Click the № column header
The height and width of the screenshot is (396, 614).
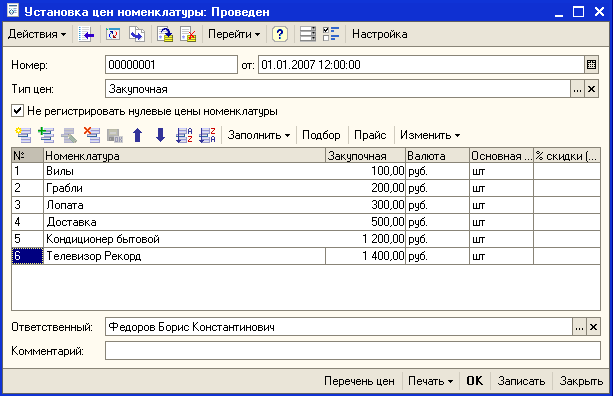(x=27, y=156)
